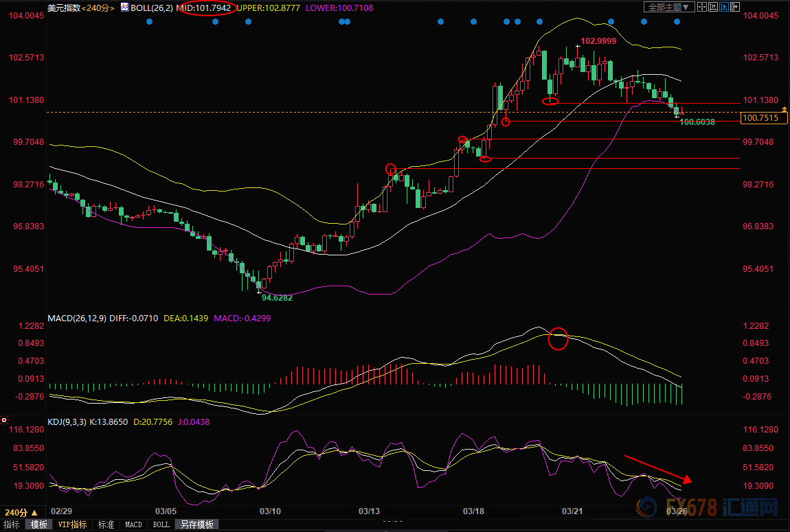Toggle the MACD template in bottom bar
Image resolution: width=790 pixels, height=532 pixels.
(x=133, y=524)
